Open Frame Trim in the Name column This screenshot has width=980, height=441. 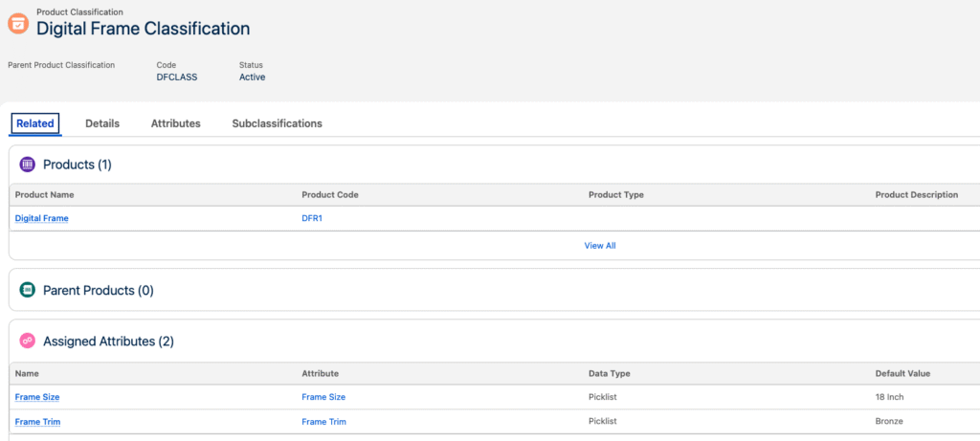pyautogui.click(x=37, y=422)
